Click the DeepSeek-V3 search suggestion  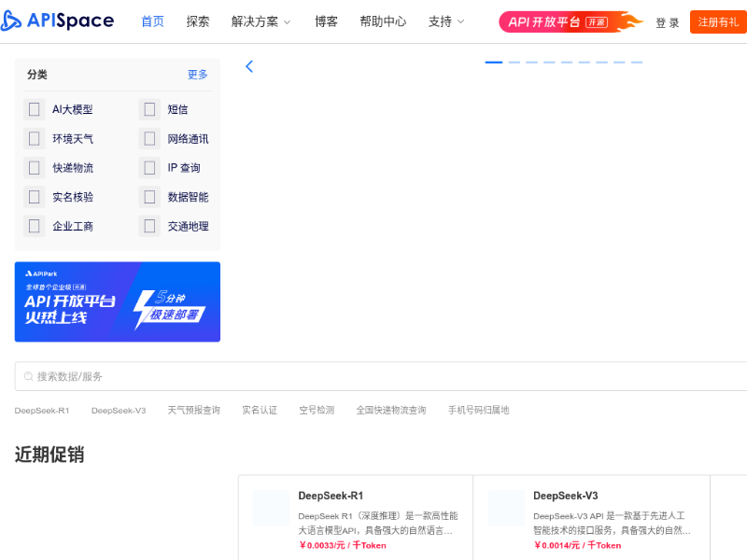(x=119, y=411)
